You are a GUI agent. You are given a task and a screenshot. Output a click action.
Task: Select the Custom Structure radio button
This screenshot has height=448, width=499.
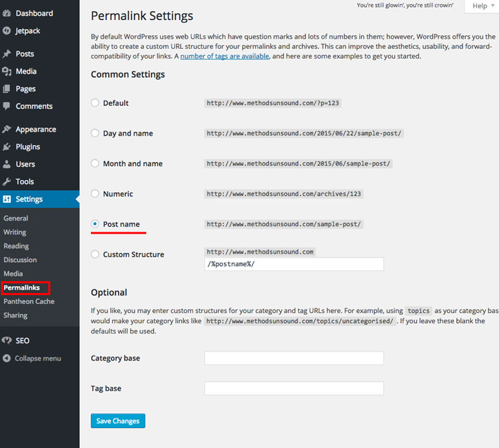point(95,254)
